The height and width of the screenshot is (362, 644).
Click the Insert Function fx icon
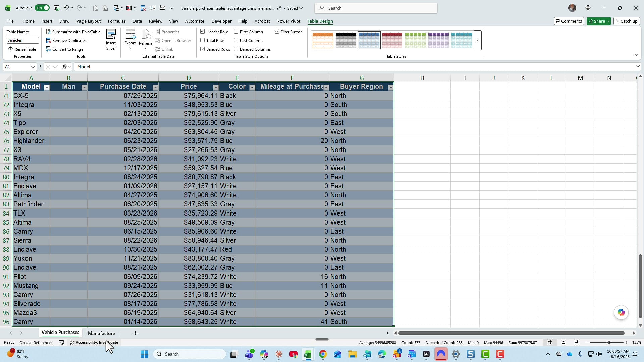click(x=64, y=67)
